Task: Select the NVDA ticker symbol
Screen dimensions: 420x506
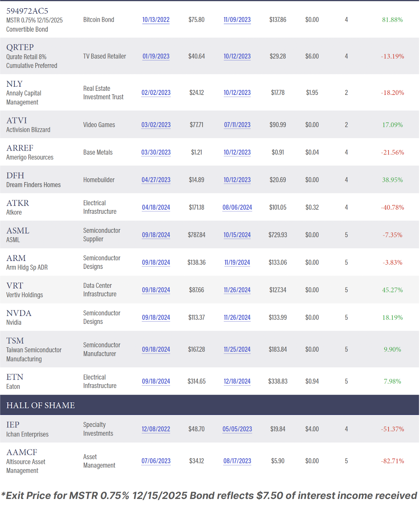Action: (19, 313)
